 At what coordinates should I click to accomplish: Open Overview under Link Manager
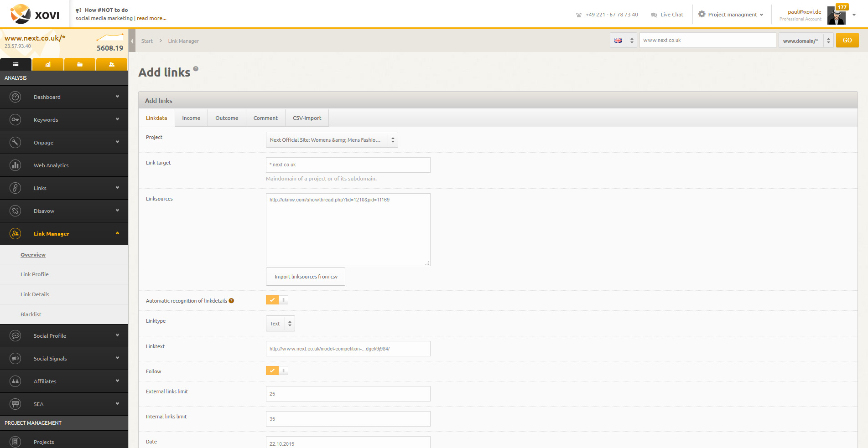pos(33,255)
